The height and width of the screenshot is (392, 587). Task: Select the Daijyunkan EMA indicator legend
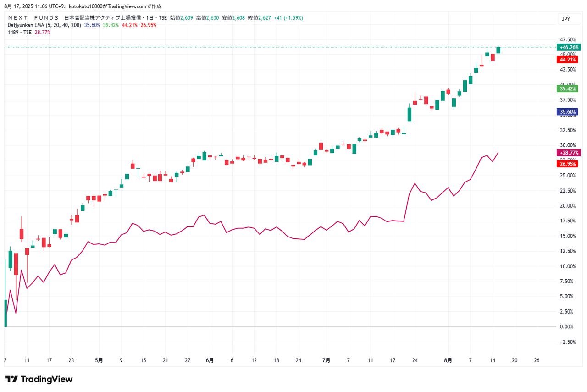[x=44, y=25]
